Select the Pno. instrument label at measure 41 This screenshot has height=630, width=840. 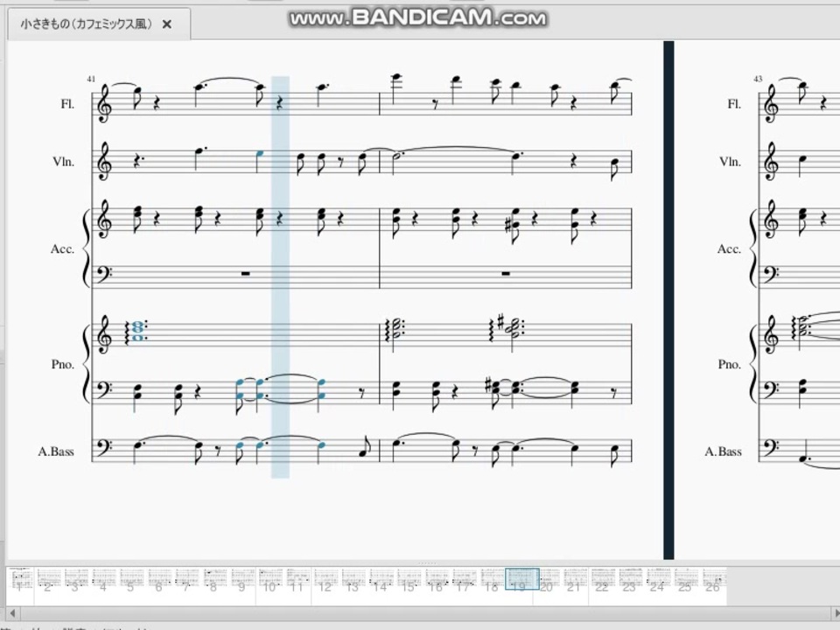(63, 364)
